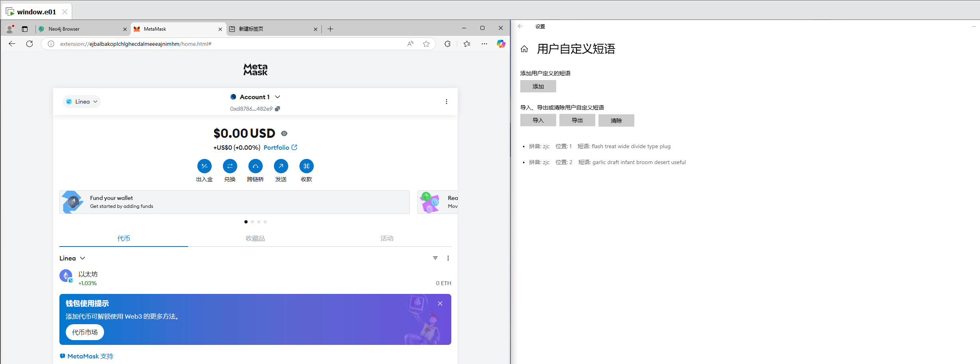Viewport: 980px width, 364px height.
Task: Click the 导出 export button
Action: pos(577,120)
